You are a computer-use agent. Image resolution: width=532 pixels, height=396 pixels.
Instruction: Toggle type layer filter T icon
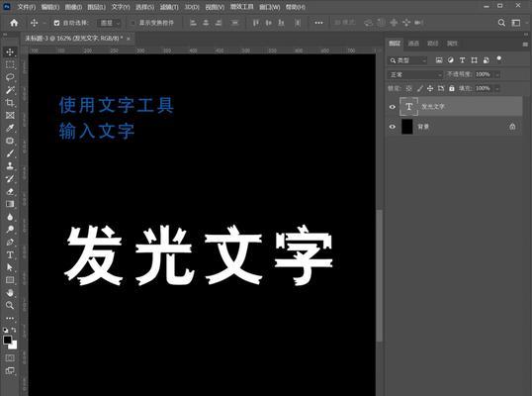click(x=462, y=60)
